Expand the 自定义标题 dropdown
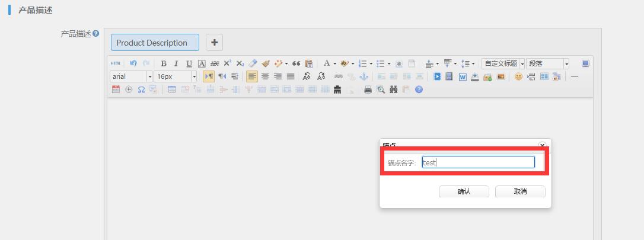This screenshot has width=644, height=240. point(503,63)
